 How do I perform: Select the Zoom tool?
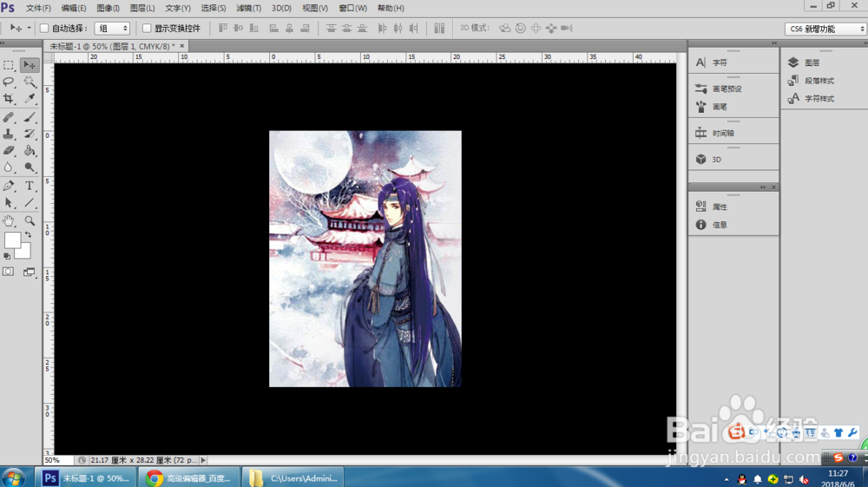point(30,220)
